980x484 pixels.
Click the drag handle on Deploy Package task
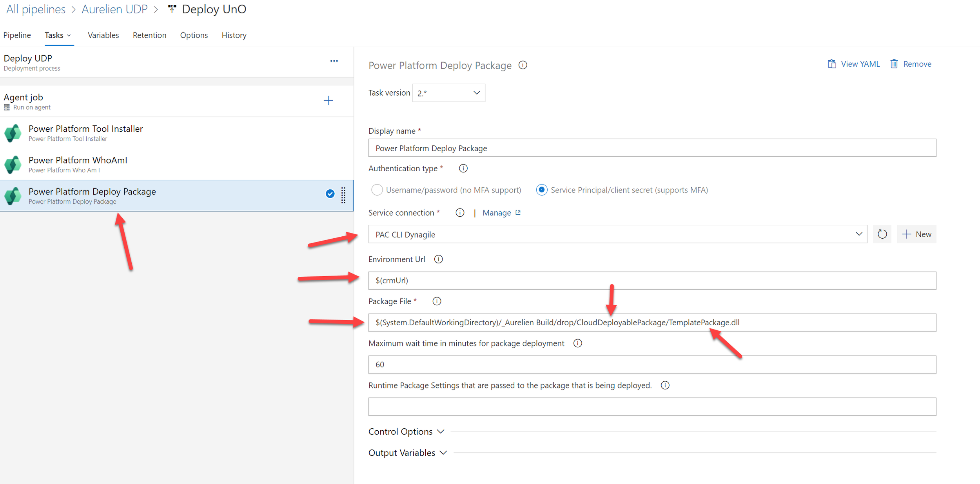[x=343, y=195]
